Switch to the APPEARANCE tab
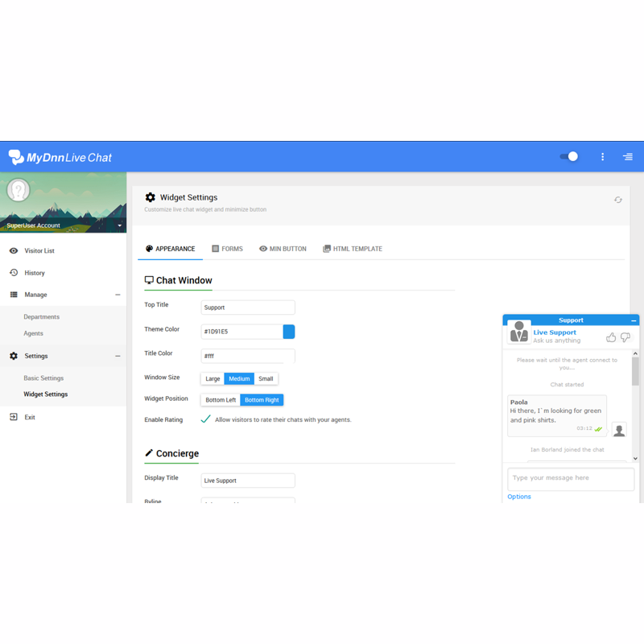The width and height of the screenshot is (644, 644). point(171,249)
